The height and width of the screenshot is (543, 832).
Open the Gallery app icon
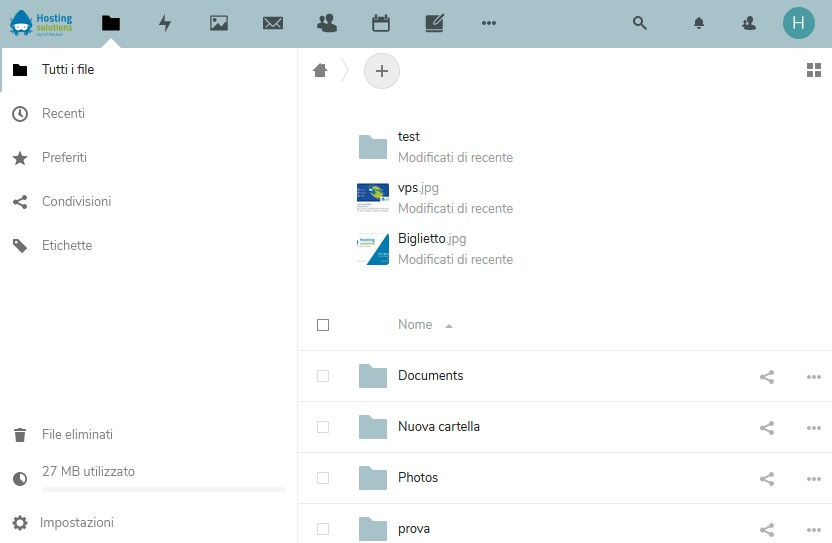point(219,23)
